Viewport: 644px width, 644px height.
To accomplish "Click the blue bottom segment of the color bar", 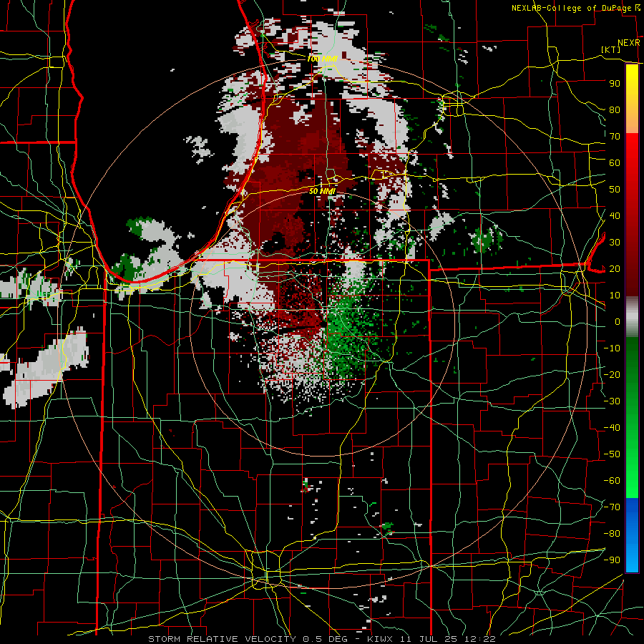I will [632, 535].
